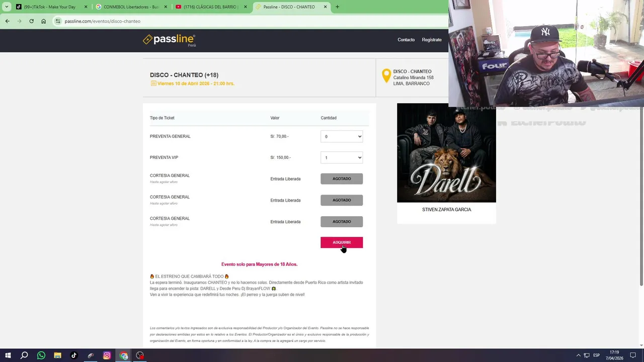The height and width of the screenshot is (362, 644).
Task: Open Windows taskbar search
Action: [x=24, y=355]
